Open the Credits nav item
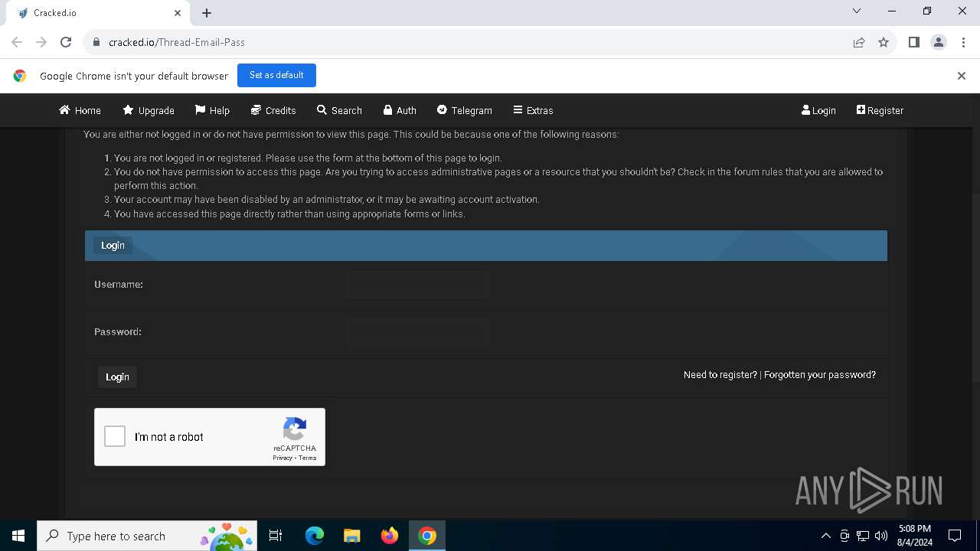This screenshot has width=980, height=551. 273,110
